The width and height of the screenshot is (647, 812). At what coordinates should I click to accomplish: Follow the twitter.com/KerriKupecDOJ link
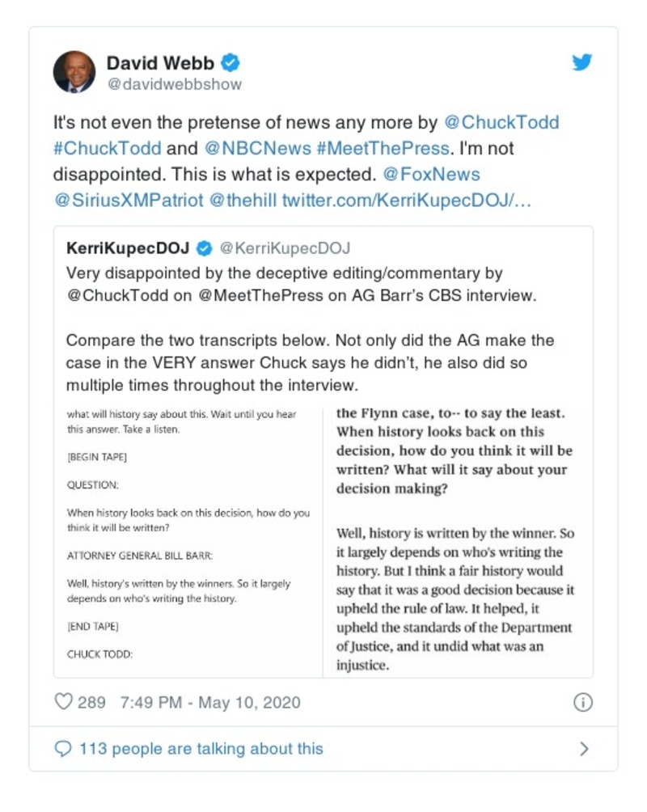tap(407, 201)
